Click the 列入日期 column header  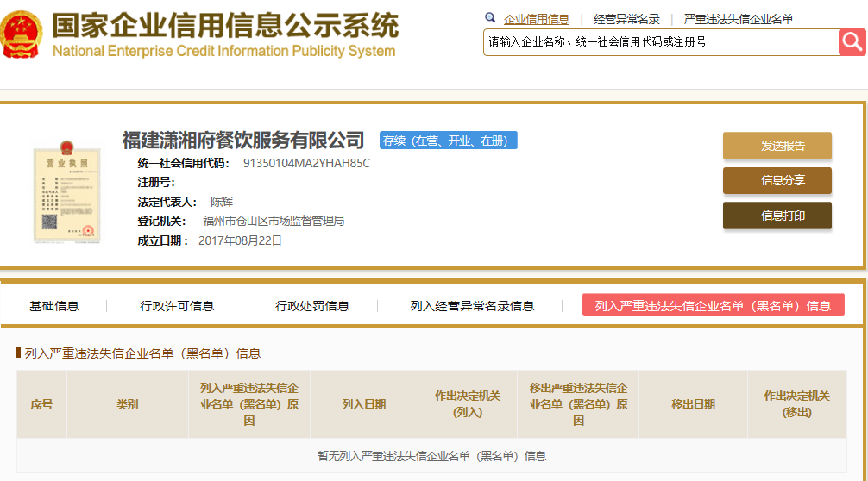point(364,404)
